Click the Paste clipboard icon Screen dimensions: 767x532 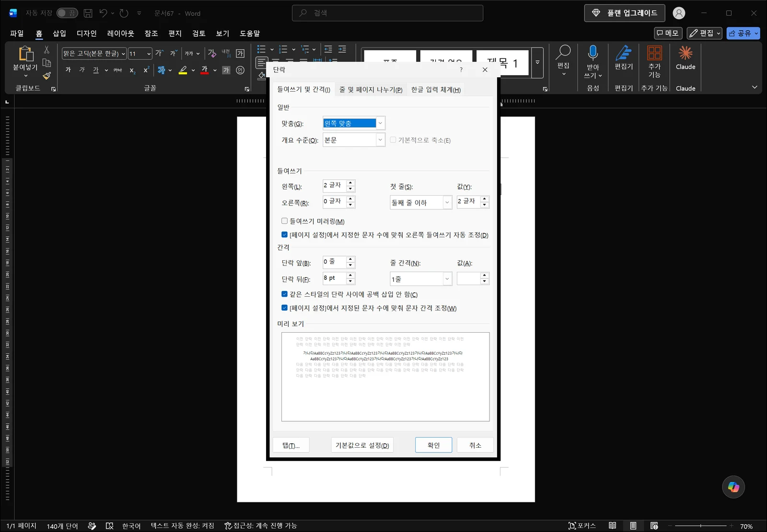point(25,54)
